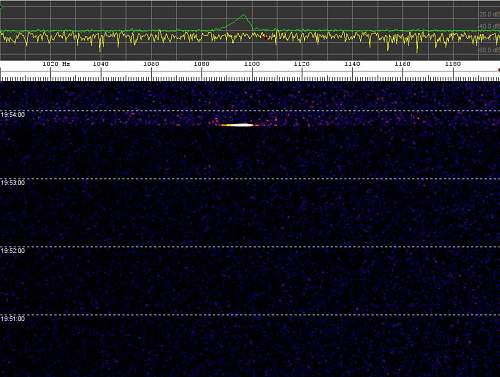This screenshot has width=500, height=377.
Task: Click the bright white signal burst in waterfall
Action: click(x=238, y=125)
